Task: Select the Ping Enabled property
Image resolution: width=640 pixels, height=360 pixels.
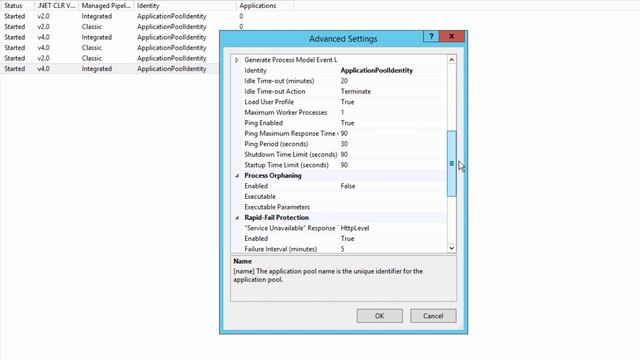Action: 264,123
